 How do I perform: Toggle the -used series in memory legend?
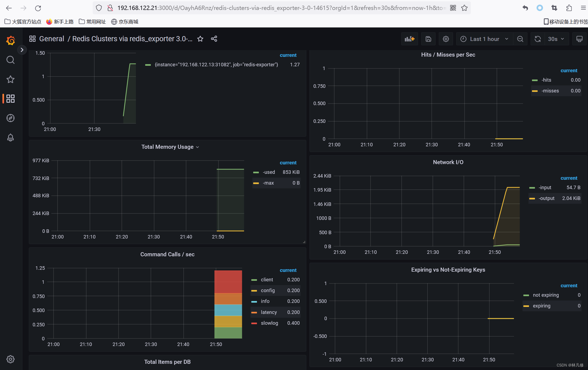coord(269,172)
